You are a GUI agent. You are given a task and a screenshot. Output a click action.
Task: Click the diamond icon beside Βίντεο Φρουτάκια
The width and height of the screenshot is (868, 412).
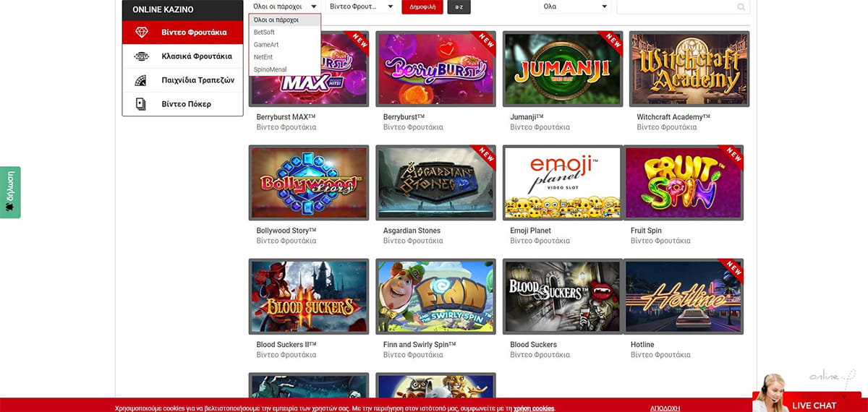pyautogui.click(x=141, y=33)
